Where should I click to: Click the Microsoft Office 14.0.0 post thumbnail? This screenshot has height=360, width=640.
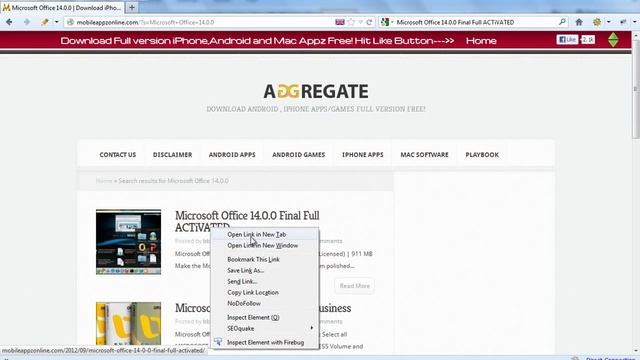(x=129, y=242)
